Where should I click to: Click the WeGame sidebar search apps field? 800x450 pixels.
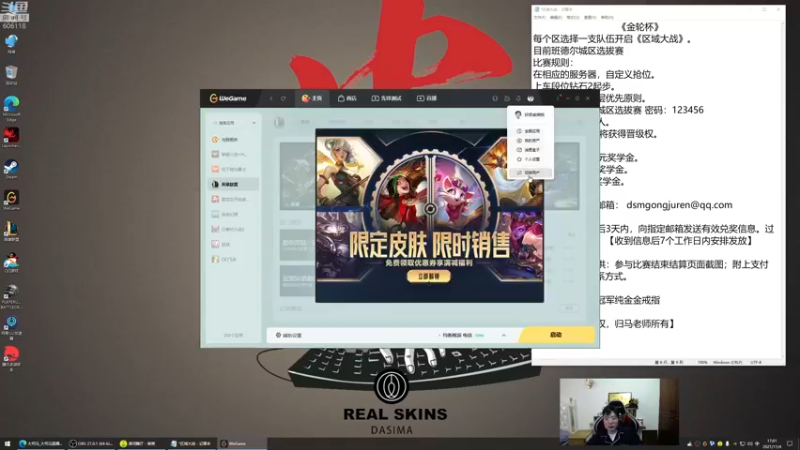pyautogui.click(x=230, y=123)
